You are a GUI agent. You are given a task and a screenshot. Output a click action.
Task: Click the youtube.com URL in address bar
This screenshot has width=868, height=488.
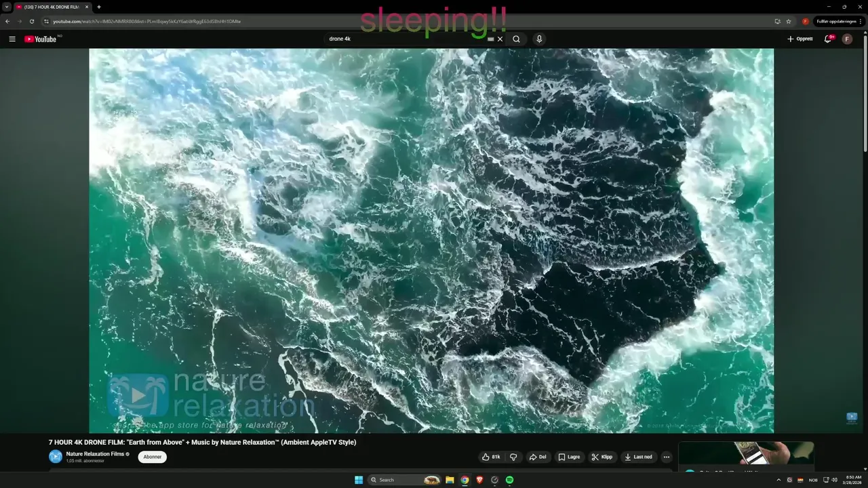(146, 21)
